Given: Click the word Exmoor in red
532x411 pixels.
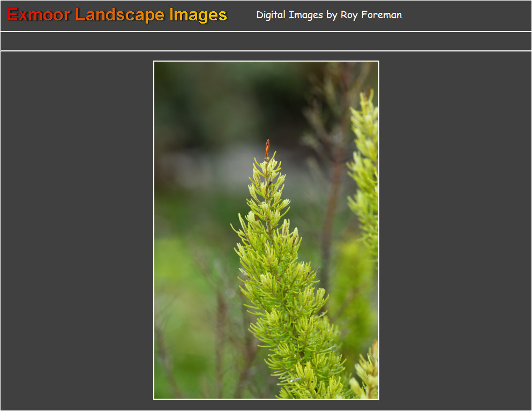Looking at the screenshot, I should point(39,15).
